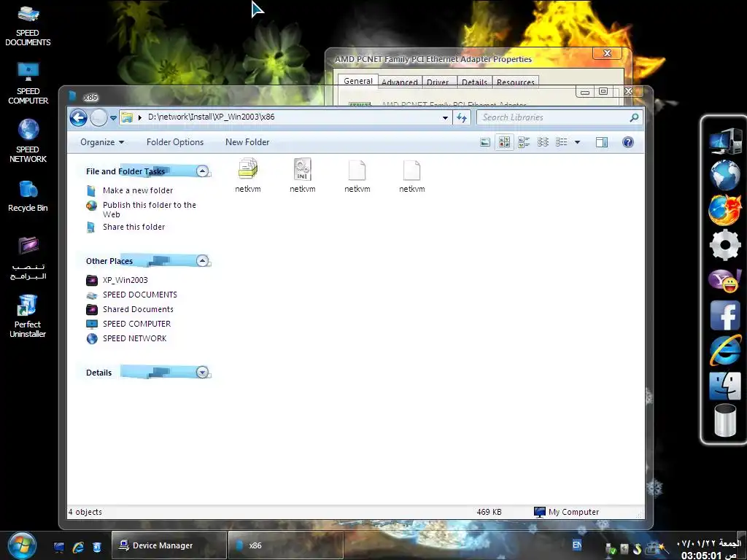Switch to the filmstrip view icon
The image size is (747, 560).
(485, 142)
